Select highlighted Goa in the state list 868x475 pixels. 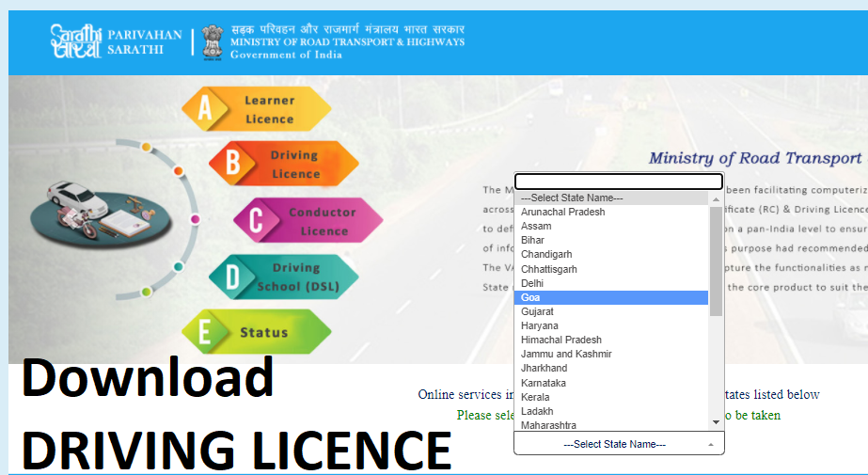pyautogui.click(x=611, y=297)
